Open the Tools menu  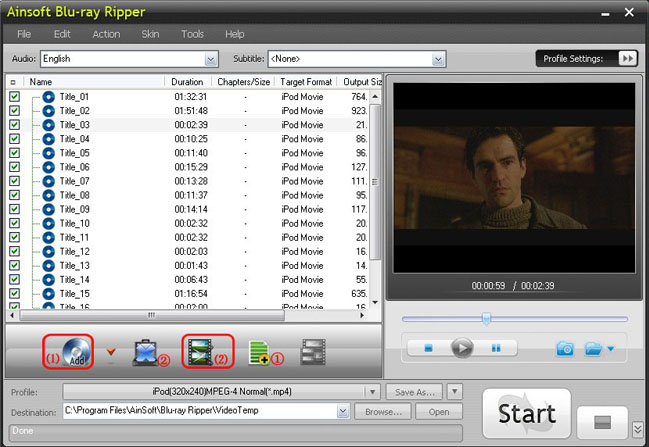pyautogui.click(x=192, y=34)
